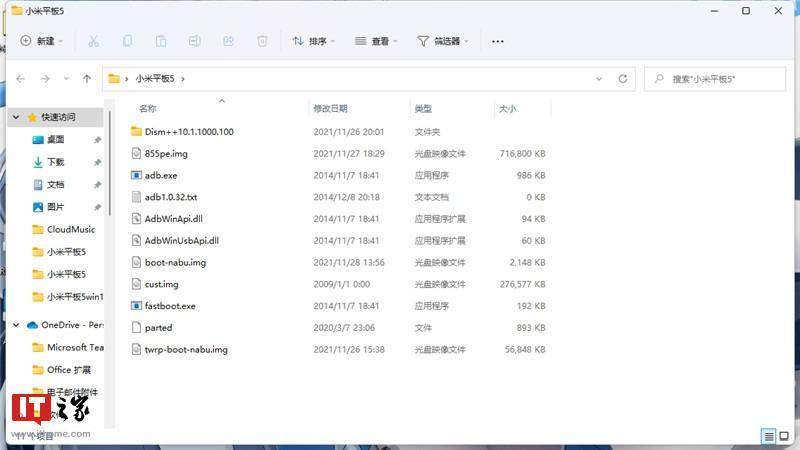Screen dimensions: 800x450
Task: Expand the address bar history dropdown
Action: point(599,78)
